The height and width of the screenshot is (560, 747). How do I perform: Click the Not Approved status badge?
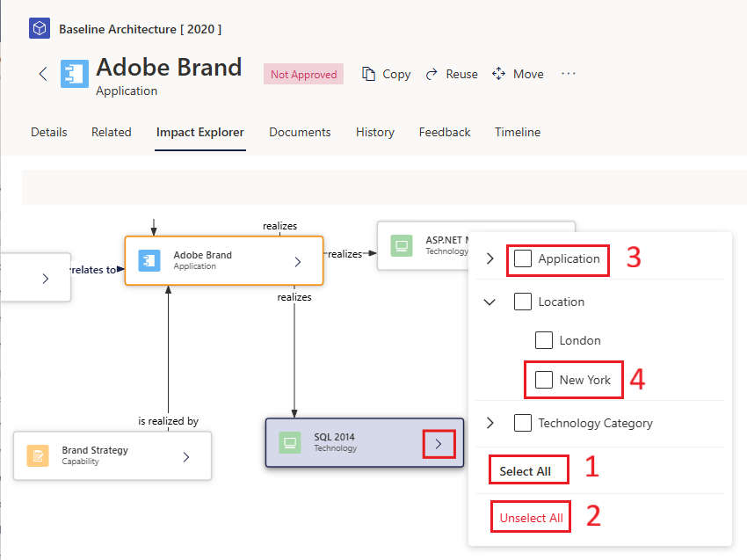tap(303, 75)
